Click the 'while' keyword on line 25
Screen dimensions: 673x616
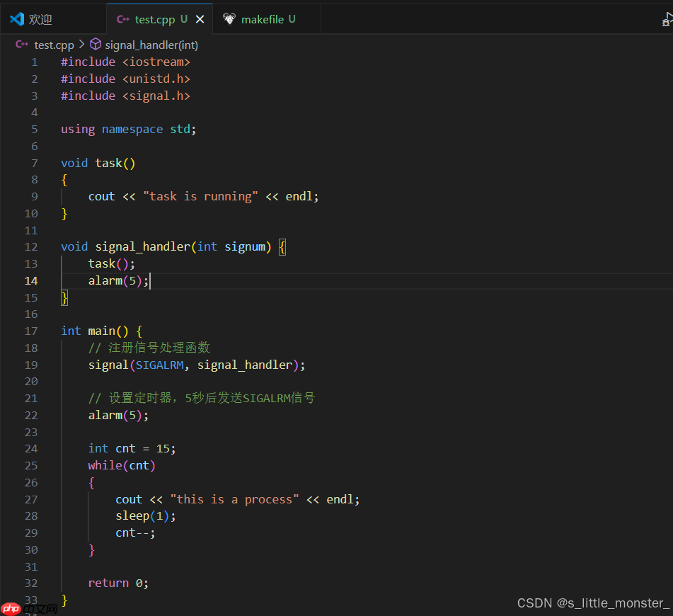(105, 466)
